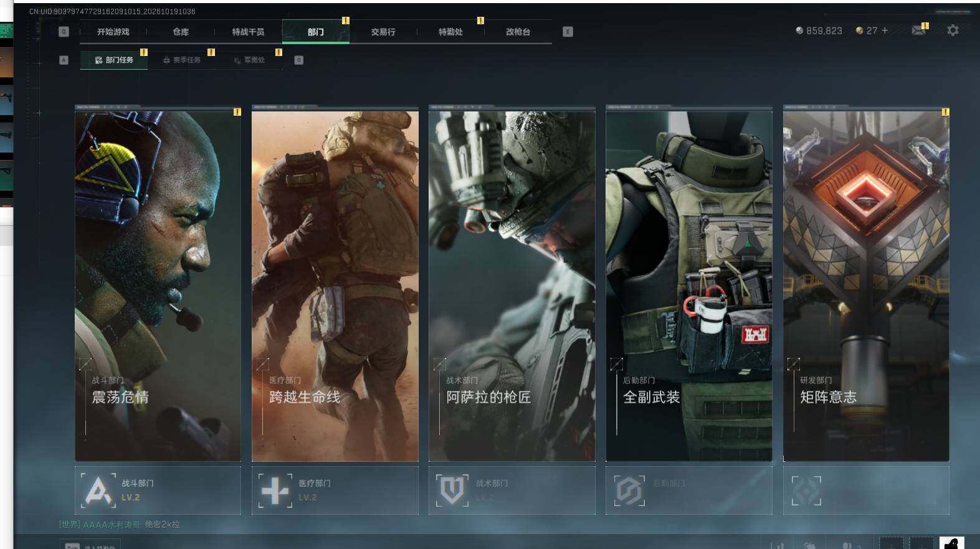Image resolution: width=980 pixels, height=549 pixels.
Task: Go to the 交易行 tab
Action: 383,32
